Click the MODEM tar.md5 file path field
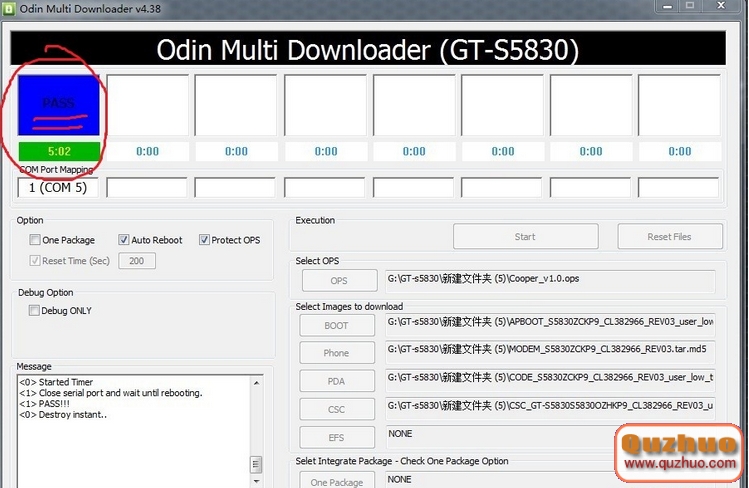The width and height of the screenshot is (749, 488). click(x=550, y=352)
